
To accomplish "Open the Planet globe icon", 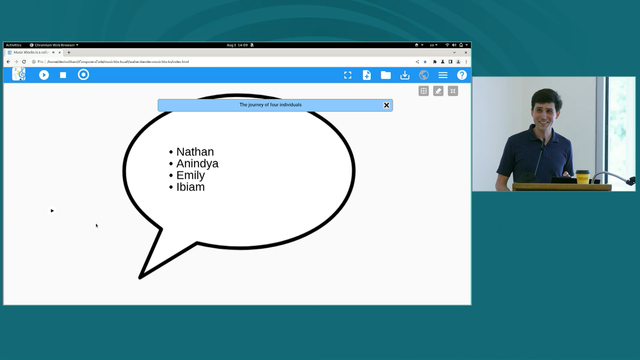I will [x=424, y=75].
